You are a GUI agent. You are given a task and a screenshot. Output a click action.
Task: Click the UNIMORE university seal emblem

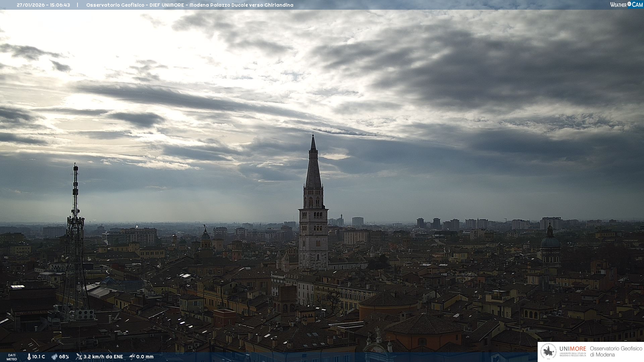tap(548, 352)
